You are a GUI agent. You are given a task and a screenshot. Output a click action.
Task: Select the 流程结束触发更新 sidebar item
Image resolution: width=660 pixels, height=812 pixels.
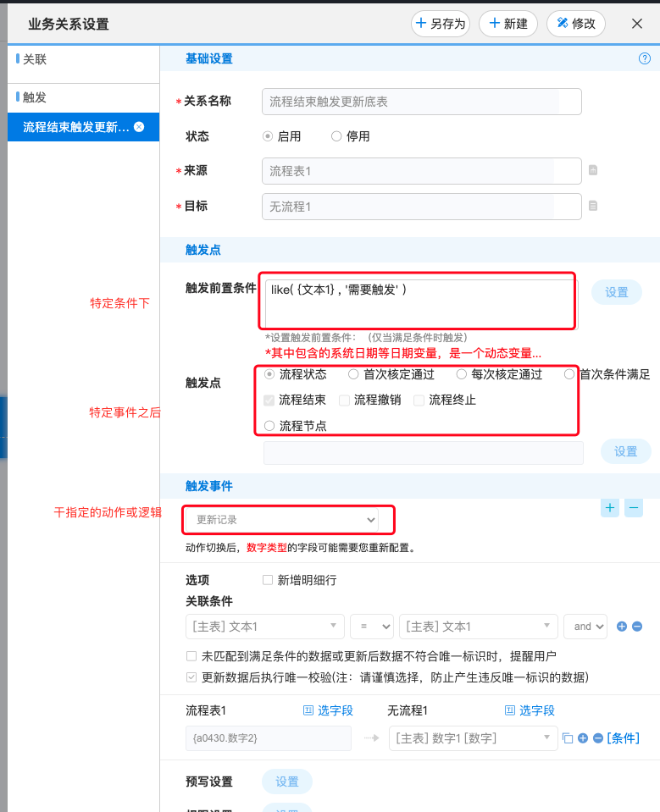[83, 127]
